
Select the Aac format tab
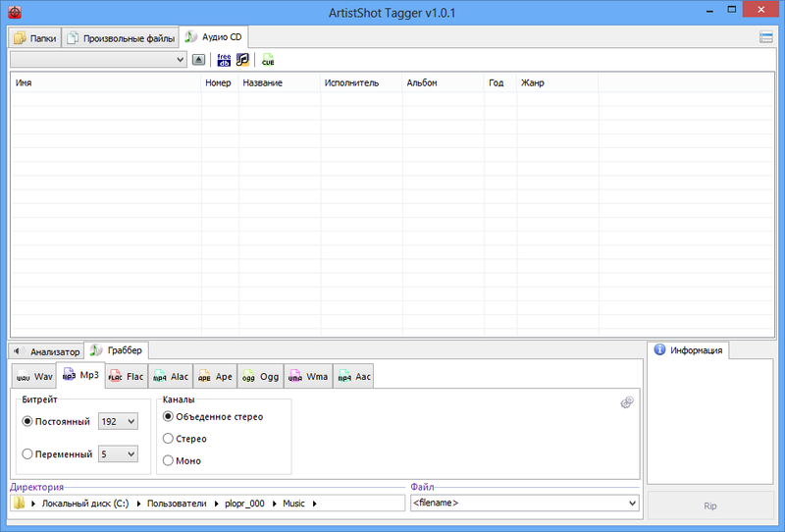point(353,377)
